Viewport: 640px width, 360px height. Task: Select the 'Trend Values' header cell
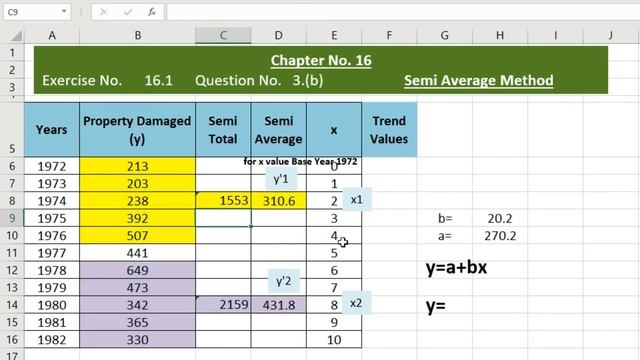(389, 130)
